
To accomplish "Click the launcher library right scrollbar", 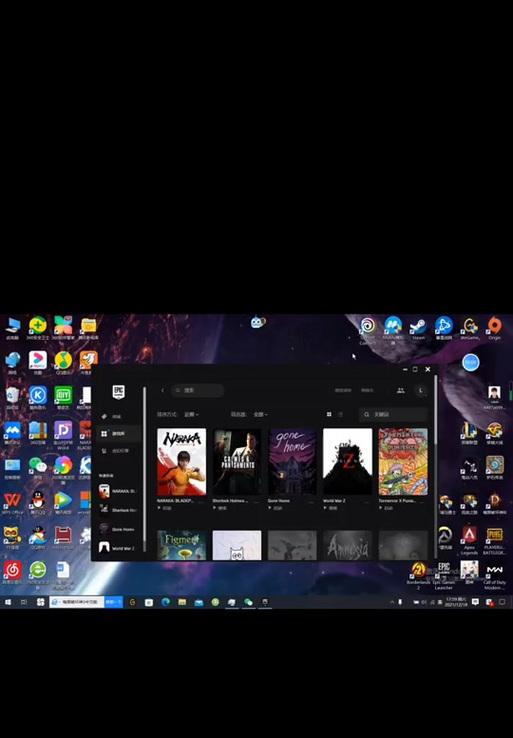I will (435, 409).
